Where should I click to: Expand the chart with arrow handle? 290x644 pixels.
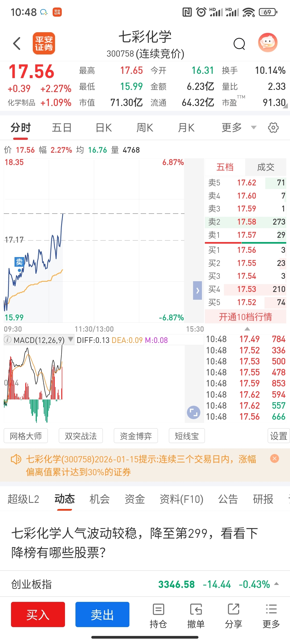(x=197, y=290)
